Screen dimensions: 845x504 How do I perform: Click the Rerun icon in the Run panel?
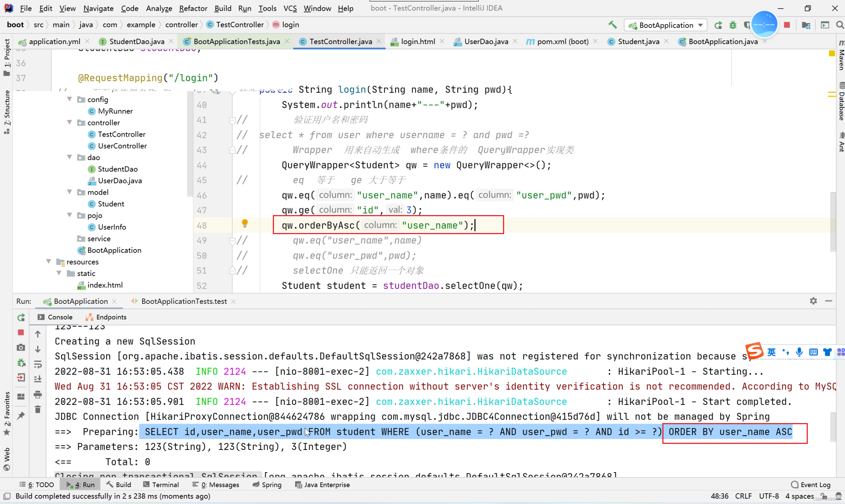pyautogui.click(x=21, y=318)
